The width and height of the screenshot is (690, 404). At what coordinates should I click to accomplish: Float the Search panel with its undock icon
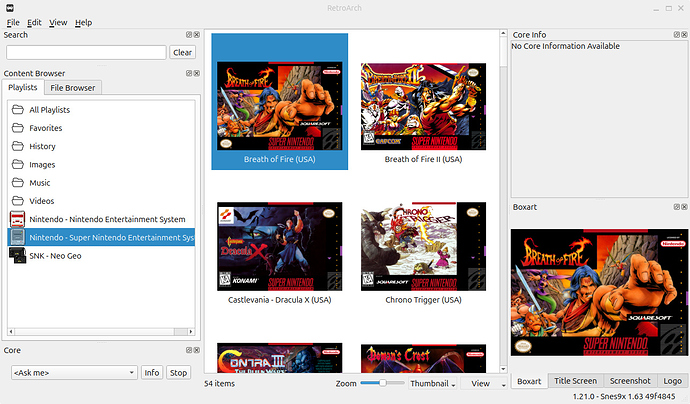[x=189, y=35]
